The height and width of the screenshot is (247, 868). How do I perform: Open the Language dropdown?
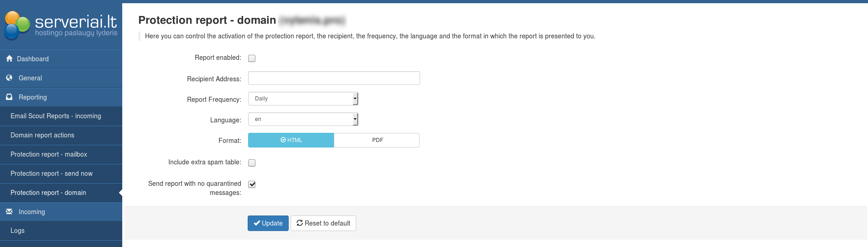point(303,119)
